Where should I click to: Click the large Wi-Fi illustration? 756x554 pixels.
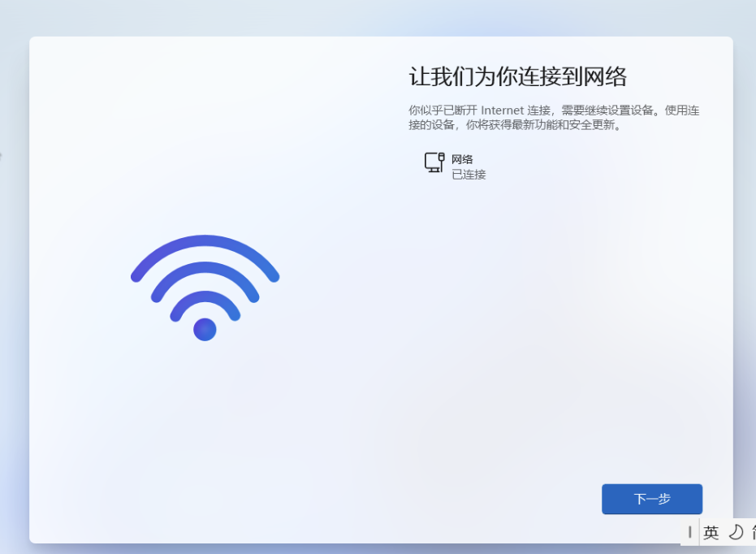coord(205,288)
